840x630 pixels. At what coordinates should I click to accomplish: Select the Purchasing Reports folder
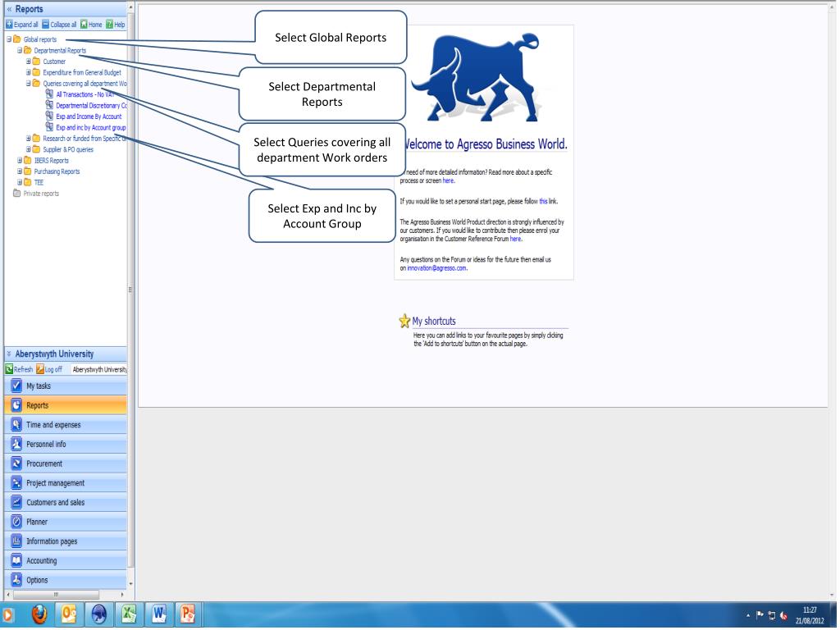[57, 171]
